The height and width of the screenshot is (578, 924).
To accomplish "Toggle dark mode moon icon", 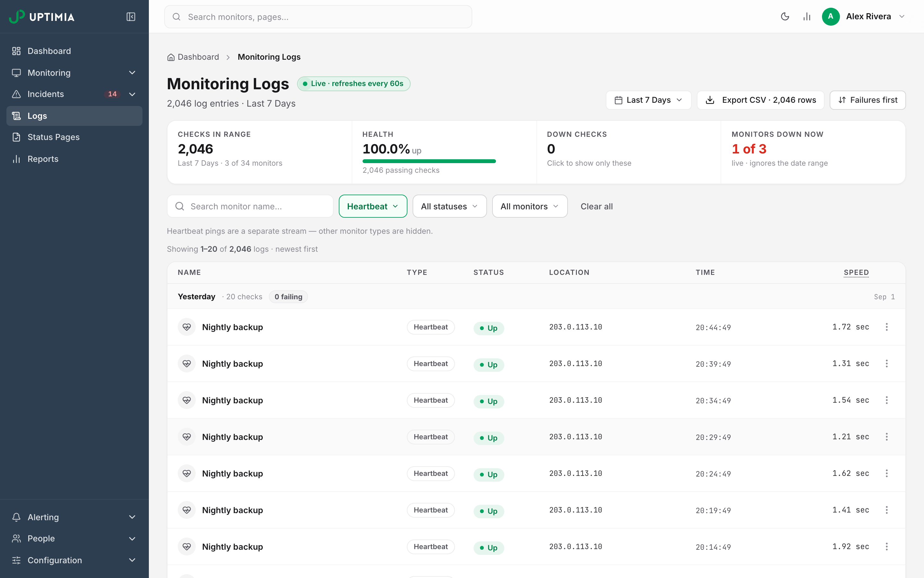I will (x=785, y=16).
